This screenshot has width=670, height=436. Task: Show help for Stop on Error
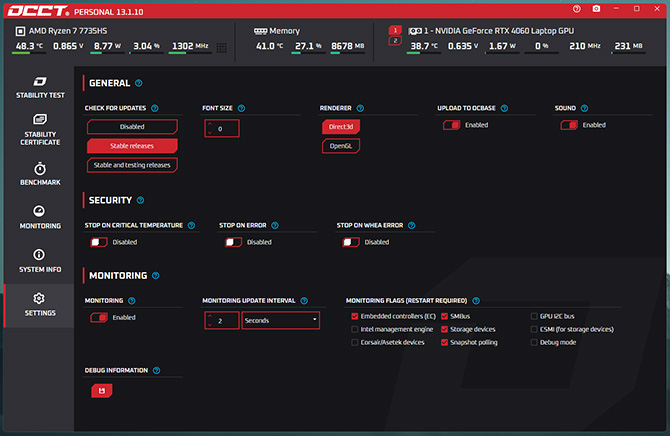coord(275,225)
